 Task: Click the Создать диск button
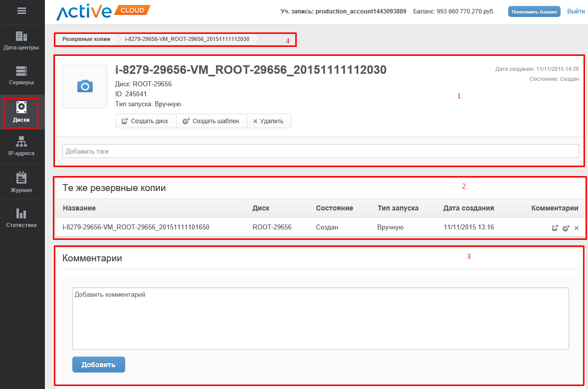pos(145,121)
